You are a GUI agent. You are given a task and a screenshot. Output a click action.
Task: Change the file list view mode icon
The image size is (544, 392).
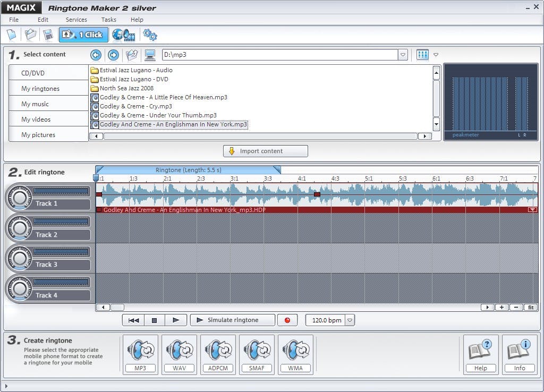coord(422,55)
